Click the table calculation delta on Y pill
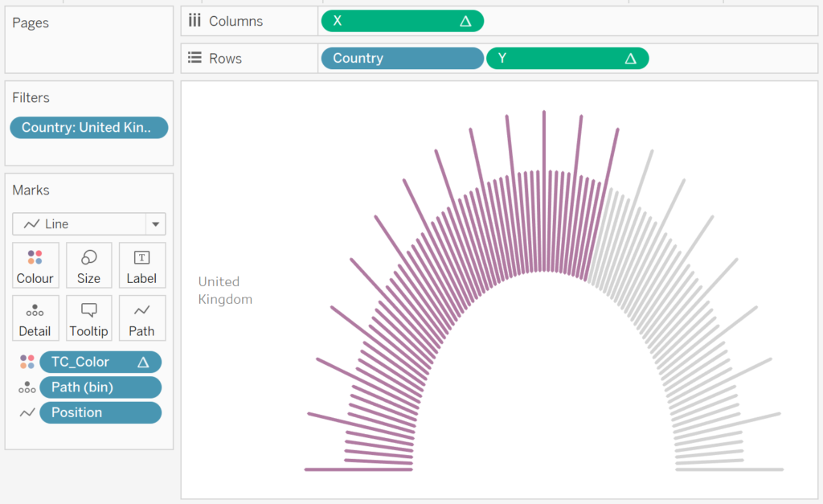This screenshot has height=504, width=823. [631, 58]
